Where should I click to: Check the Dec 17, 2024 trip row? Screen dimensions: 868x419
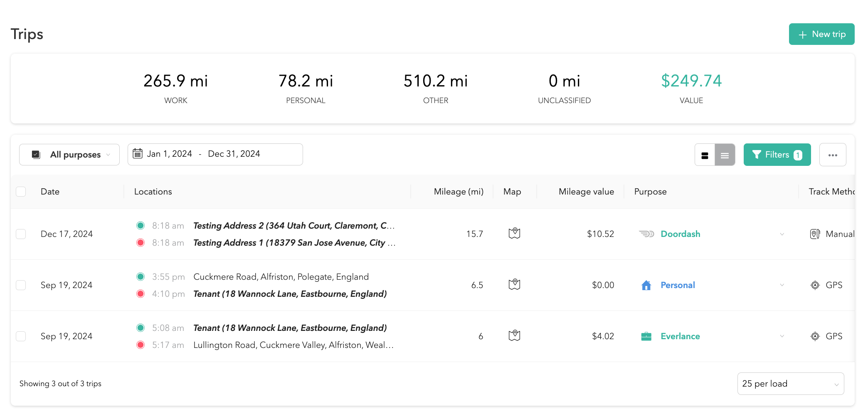tap(21, 234)
